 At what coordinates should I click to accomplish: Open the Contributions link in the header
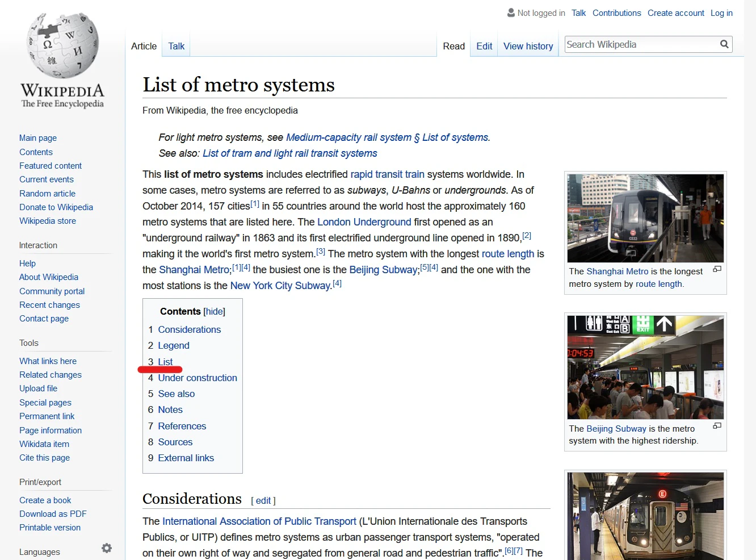pyautogui.click(x=617, y=13)
